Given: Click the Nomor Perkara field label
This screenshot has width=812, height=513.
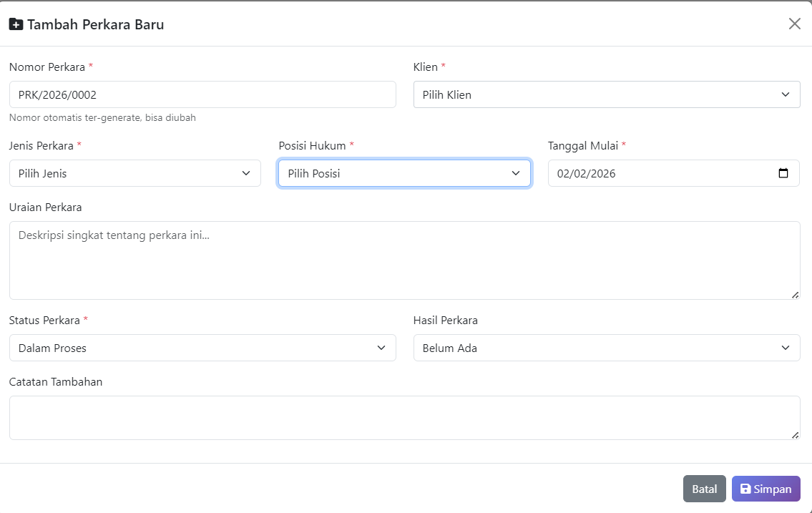Looking at the screenshot, I should (x=47, y=67).
